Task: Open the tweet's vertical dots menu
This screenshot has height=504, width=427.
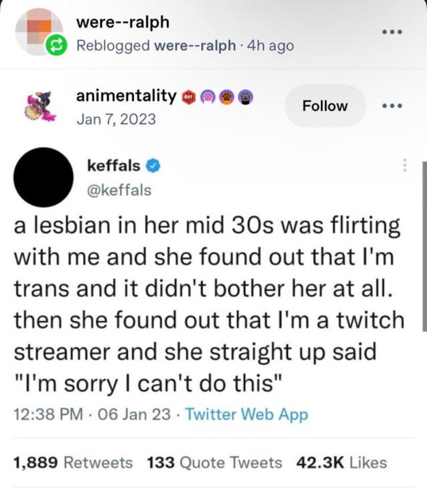Action: click(x=405, y=165)
